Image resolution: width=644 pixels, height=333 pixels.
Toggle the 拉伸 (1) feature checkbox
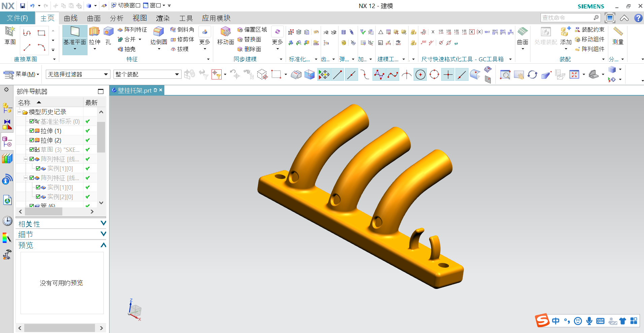pyautogui.click(x=31, y=131)
